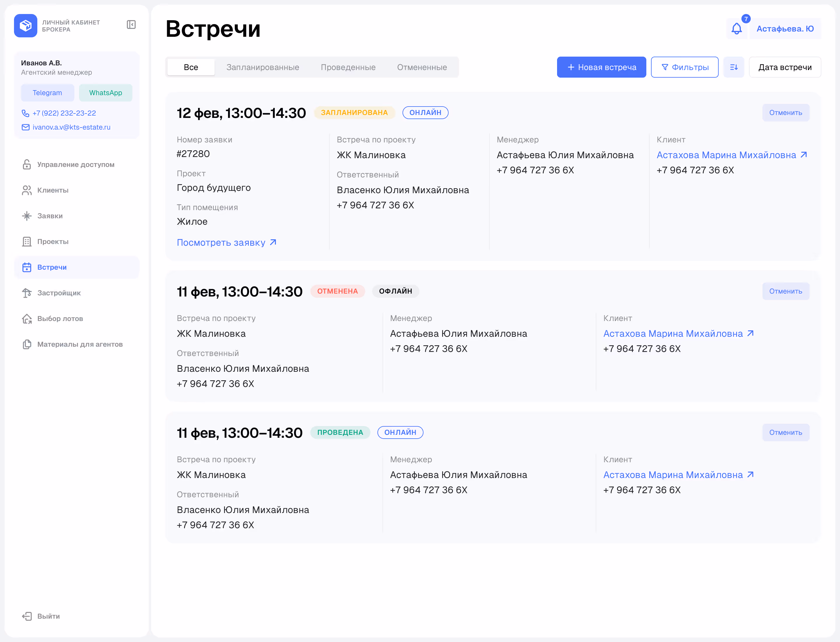Switch to the Запланированные tab

click(x=262, y=67)
